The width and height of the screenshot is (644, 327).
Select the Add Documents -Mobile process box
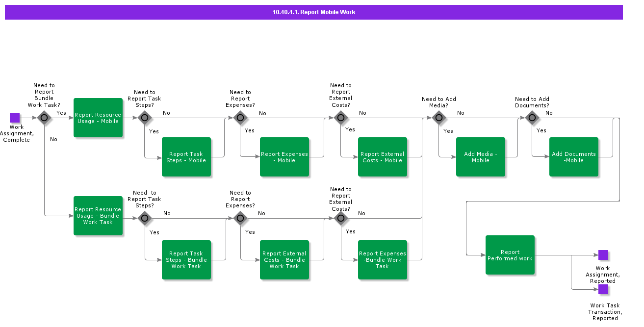pyautogui.click(x=574, y=157)
